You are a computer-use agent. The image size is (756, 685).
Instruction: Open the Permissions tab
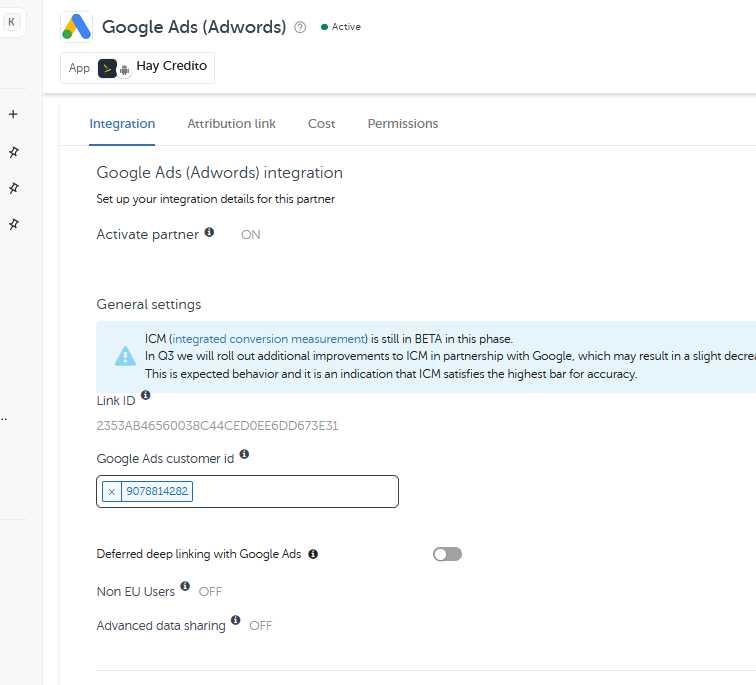click(x=402, y=124)
